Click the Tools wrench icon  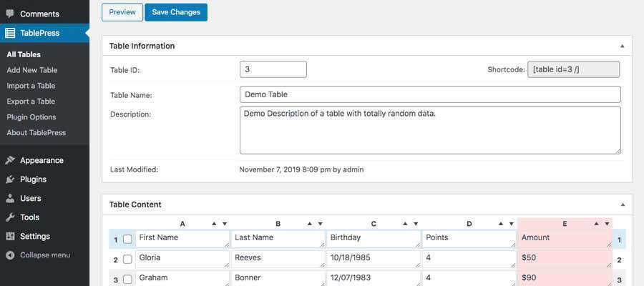click(10, 217)
